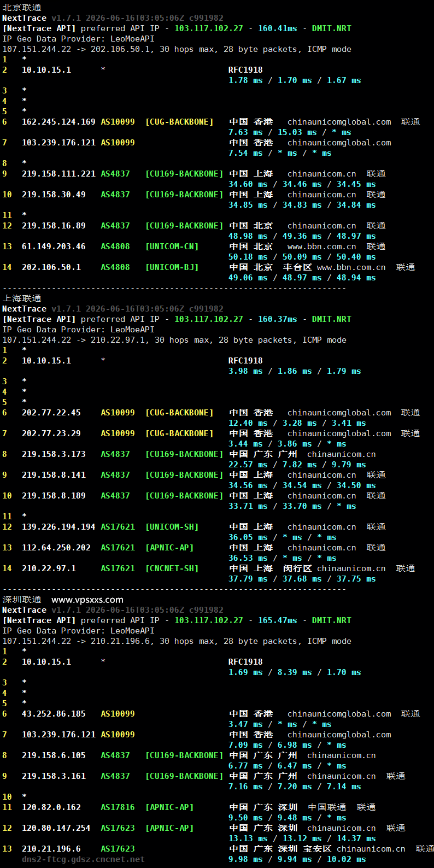Screen dimensions: 434x868
Task: Click the [UNICOM-CN] network tag
Action: click(x=172, y=247)
